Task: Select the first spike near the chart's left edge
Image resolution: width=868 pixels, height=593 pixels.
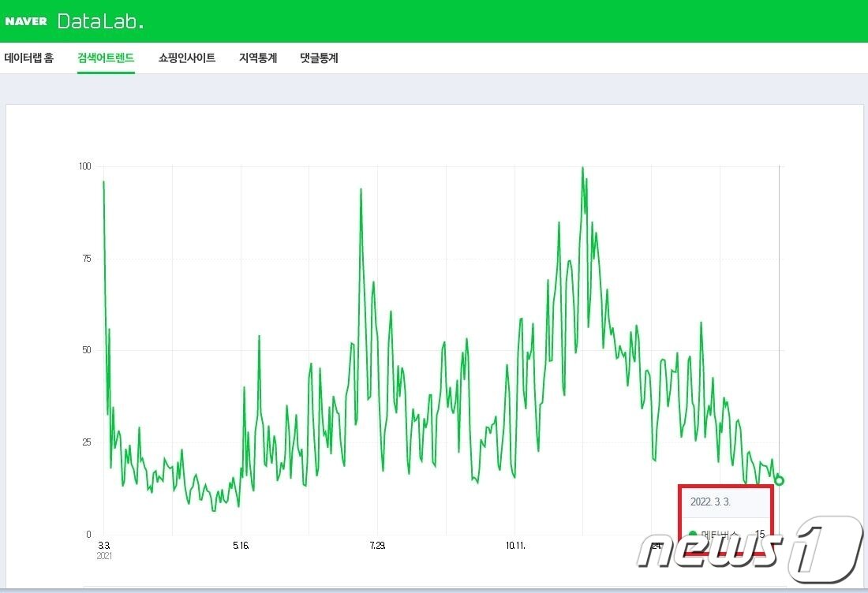Action: coord(102,182)
